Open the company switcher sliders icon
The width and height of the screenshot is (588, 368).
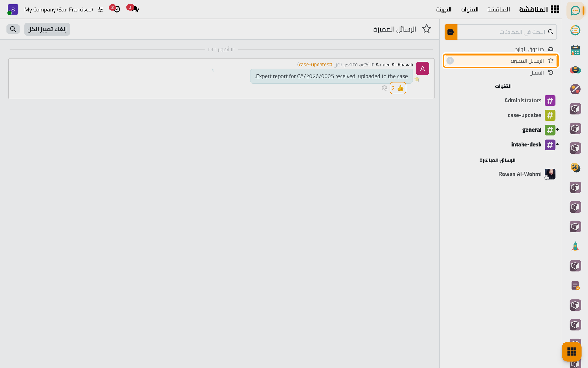(101, 10)
